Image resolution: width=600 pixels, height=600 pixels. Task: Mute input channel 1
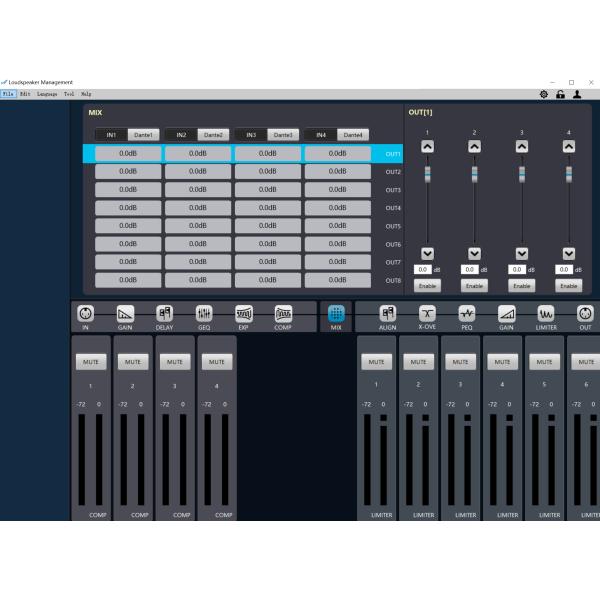pyautogui.click(x=91, y=362)
